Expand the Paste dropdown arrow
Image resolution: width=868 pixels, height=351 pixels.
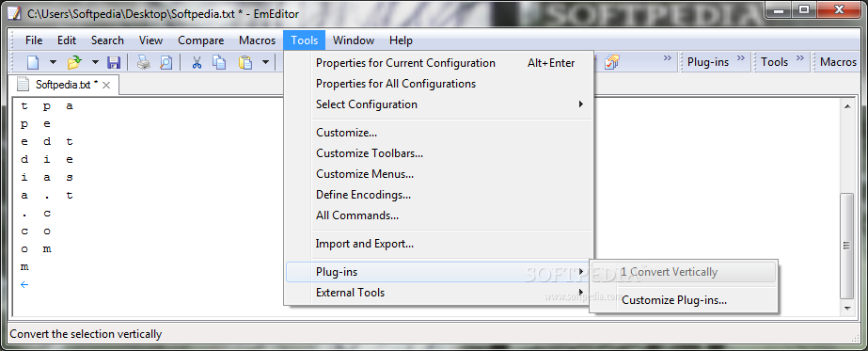[266, 62]
